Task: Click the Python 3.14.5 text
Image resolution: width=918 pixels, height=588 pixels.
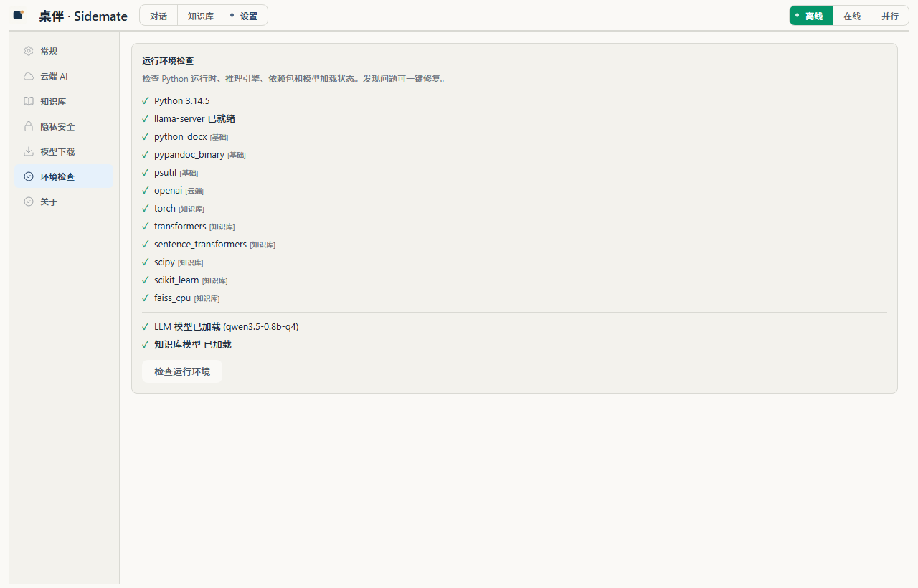Action: click(182, 101)
